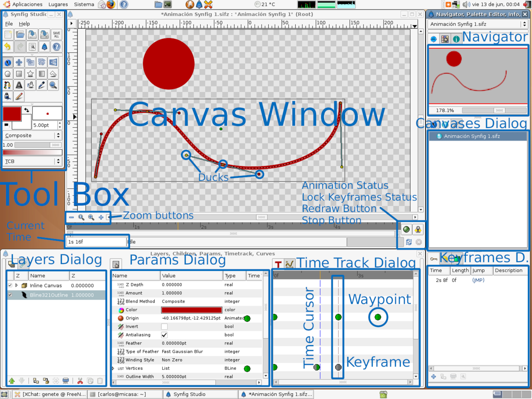Select the Circle tool in toolbox
The height and width of the screenshot is (399, 532).
tap(8, 74)
